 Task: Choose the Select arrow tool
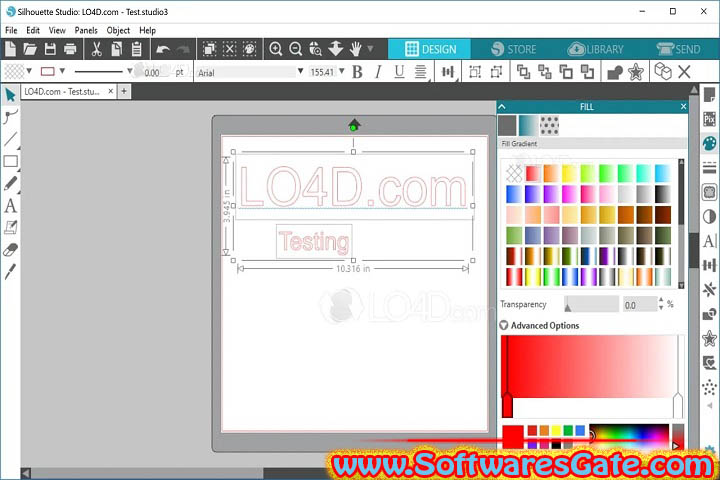pos(10,95)
